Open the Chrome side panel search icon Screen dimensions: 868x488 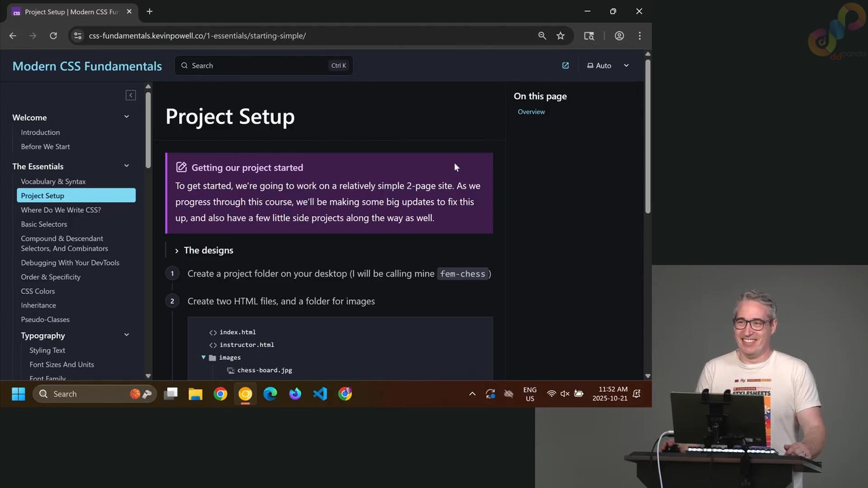589,36
